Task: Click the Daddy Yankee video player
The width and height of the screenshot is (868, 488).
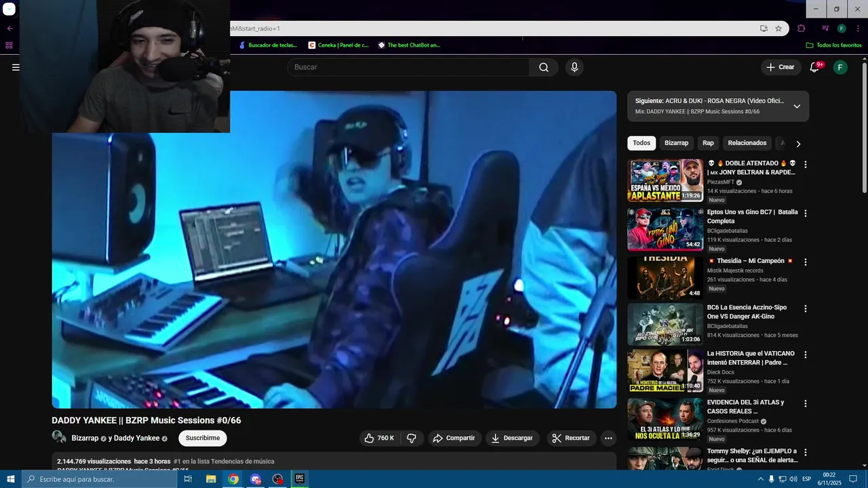Action: (x=334, y=249)
